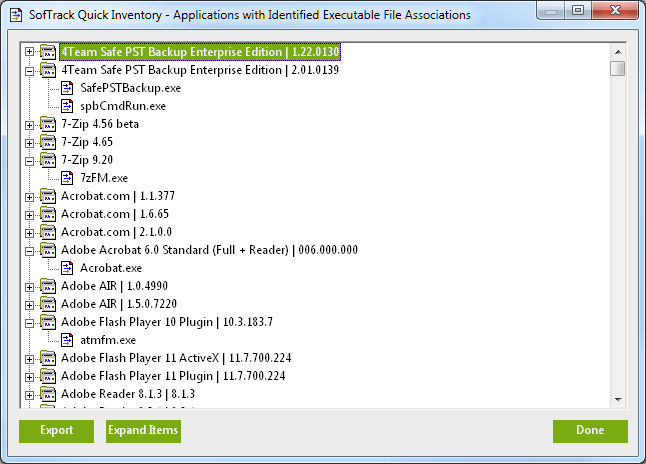Image resolution: width=646 pixels, height=464 pixels.
Task: Select Adobe AIR | 1.5.0.7220 entry
Action: point(119,304)
